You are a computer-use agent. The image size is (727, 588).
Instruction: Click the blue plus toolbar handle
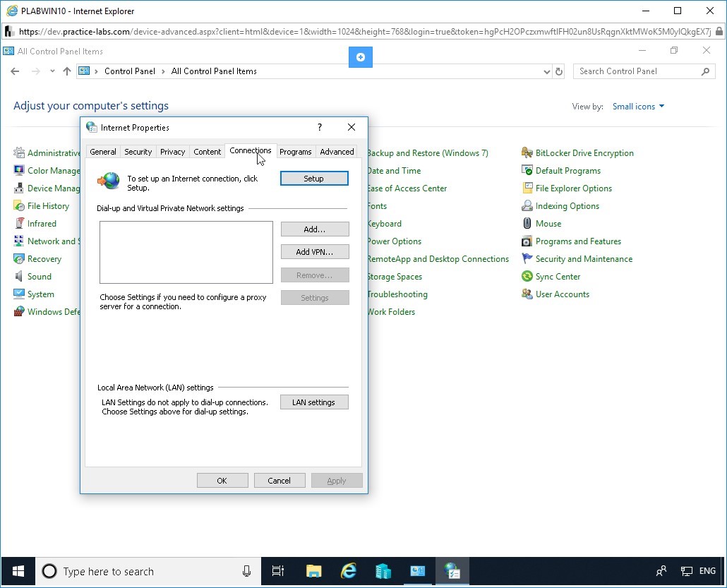tap(360, 57)
